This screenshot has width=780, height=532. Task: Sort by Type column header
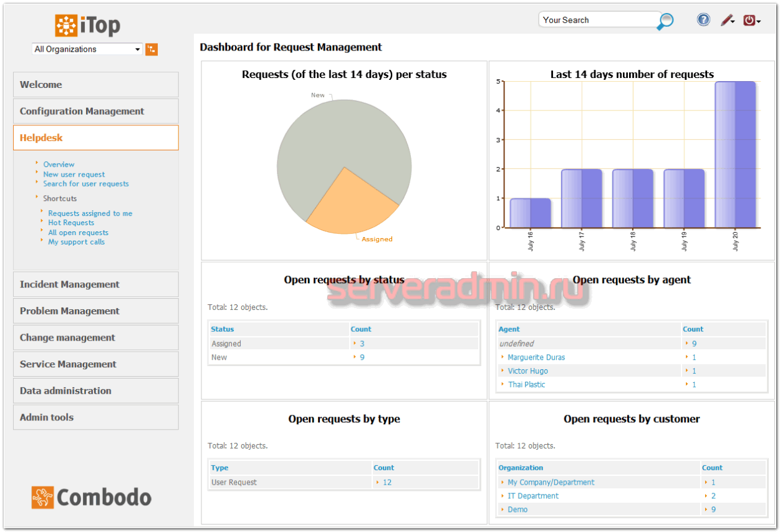(x=219, y=468)
